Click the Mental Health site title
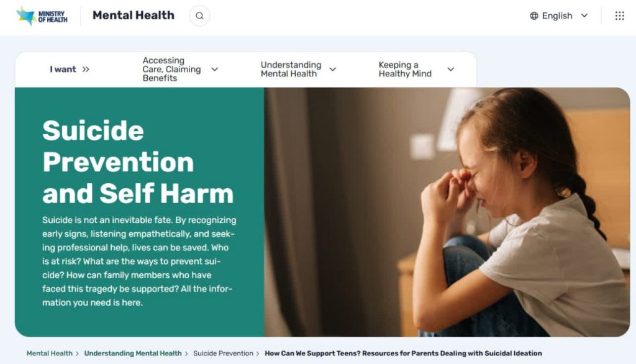This screenshot has width=636, height=364. (134, 16)
